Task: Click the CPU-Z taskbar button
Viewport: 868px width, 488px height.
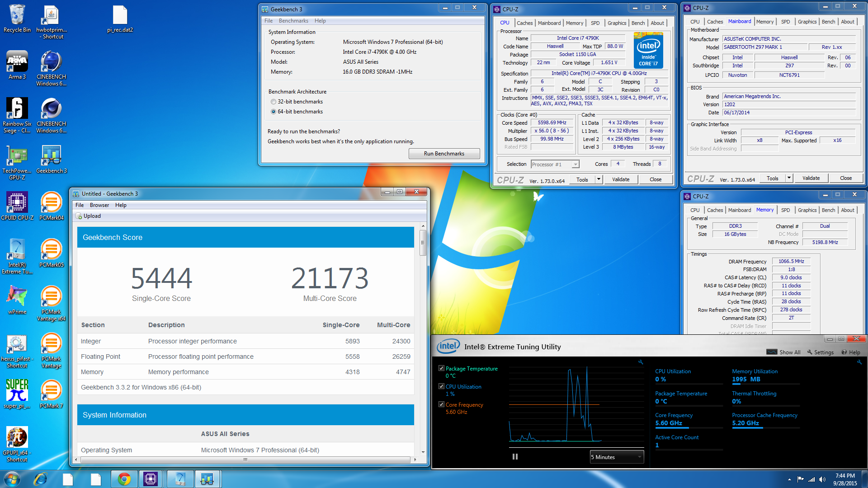Action: pos(151,479)
